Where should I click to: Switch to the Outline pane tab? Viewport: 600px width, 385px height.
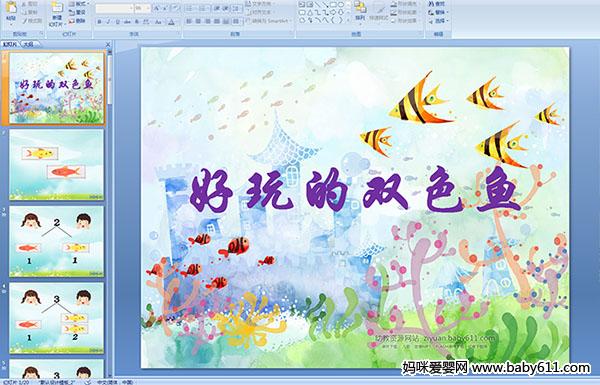29,44
